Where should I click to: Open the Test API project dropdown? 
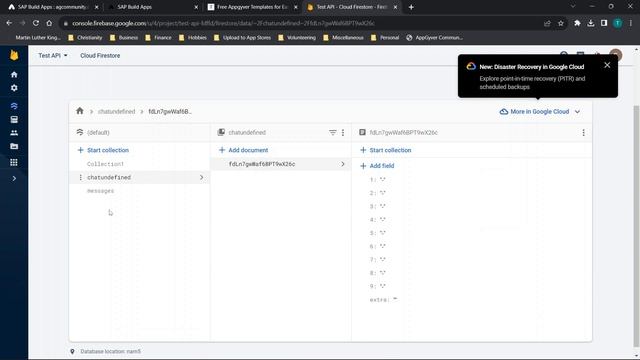pos(53,56)
